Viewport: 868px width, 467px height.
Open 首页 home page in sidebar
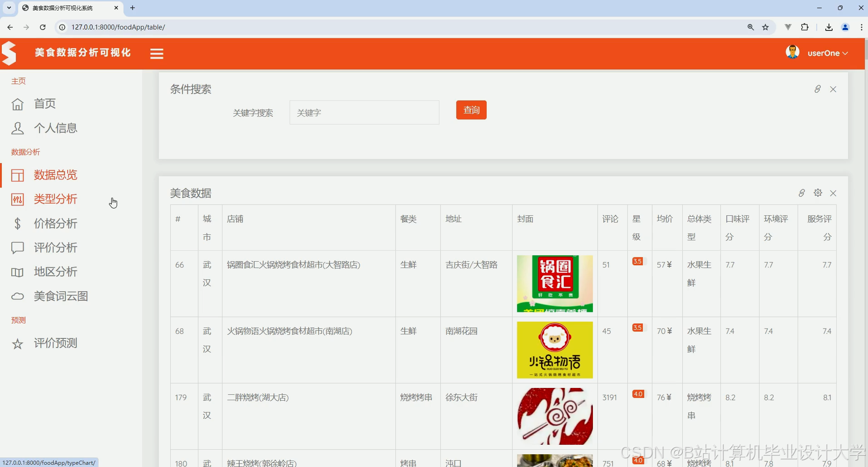pyautogui.click(x=45, y=104)
